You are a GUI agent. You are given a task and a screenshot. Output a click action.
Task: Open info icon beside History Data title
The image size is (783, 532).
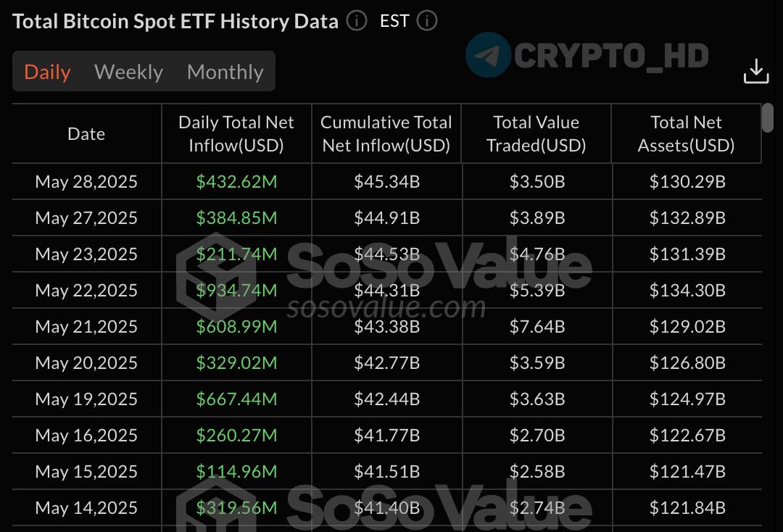click(357, 21)
